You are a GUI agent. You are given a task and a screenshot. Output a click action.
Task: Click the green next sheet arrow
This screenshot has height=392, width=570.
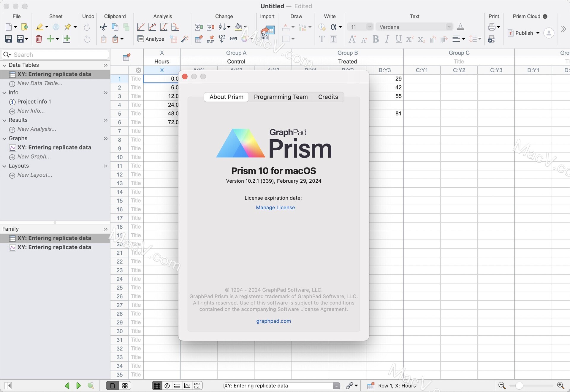point(79,385)
